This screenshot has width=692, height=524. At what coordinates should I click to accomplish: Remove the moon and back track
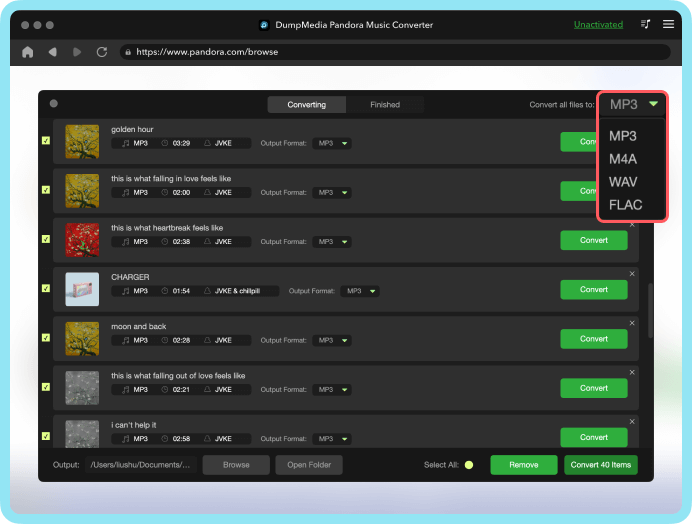[x=632, y=323]
